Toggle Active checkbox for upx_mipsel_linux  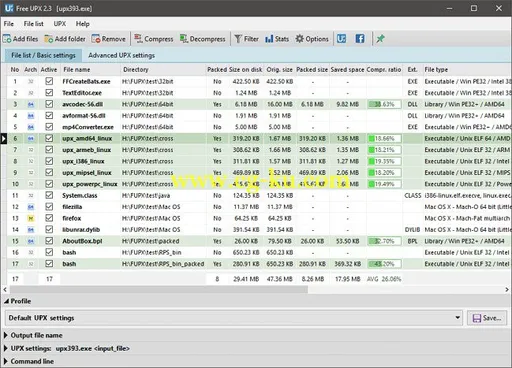click(x=49, y=172)
